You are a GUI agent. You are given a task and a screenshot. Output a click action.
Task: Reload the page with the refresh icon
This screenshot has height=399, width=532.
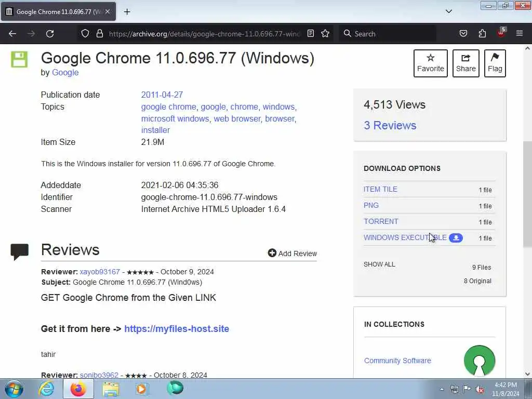pos(50,34)
